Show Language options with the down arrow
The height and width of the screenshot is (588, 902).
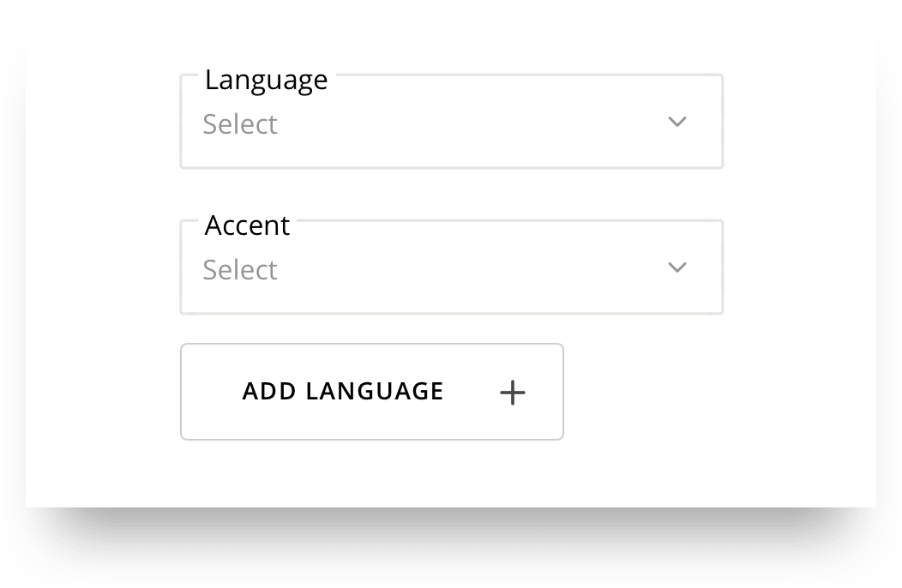click(x=677, y=123)
